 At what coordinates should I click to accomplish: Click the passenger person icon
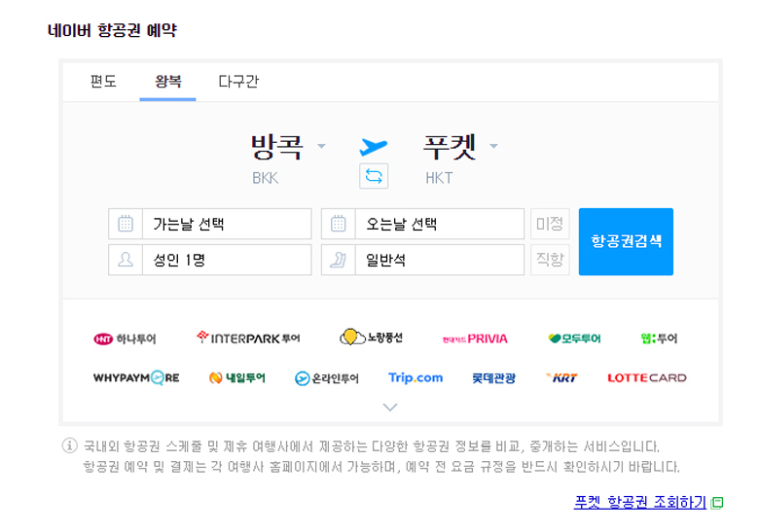(x=126, y=260)
